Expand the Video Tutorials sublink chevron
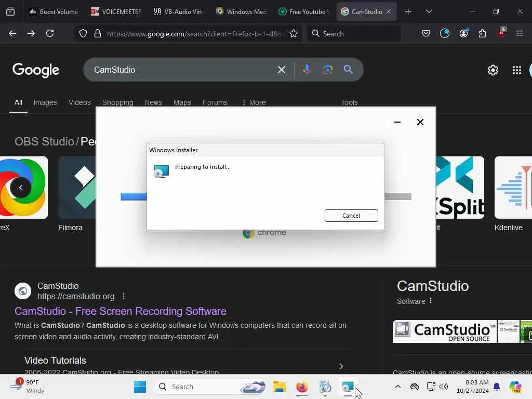The height and width of the screenshot is (399, 532). (x=341, y=366)
